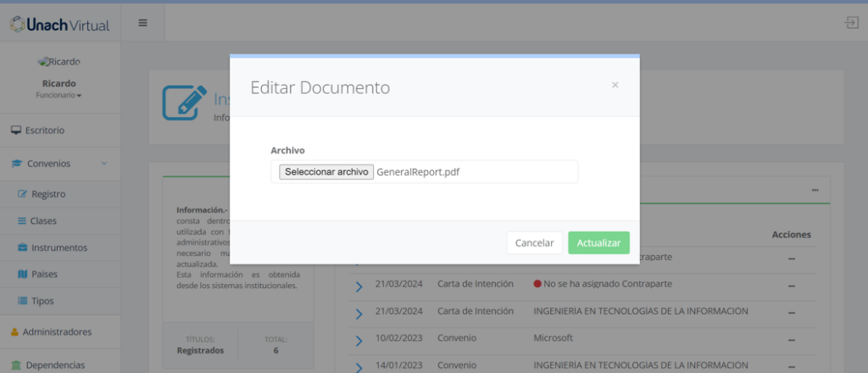Open the table panel ellipsis options

pyautogui.click(x=815, y=190)
